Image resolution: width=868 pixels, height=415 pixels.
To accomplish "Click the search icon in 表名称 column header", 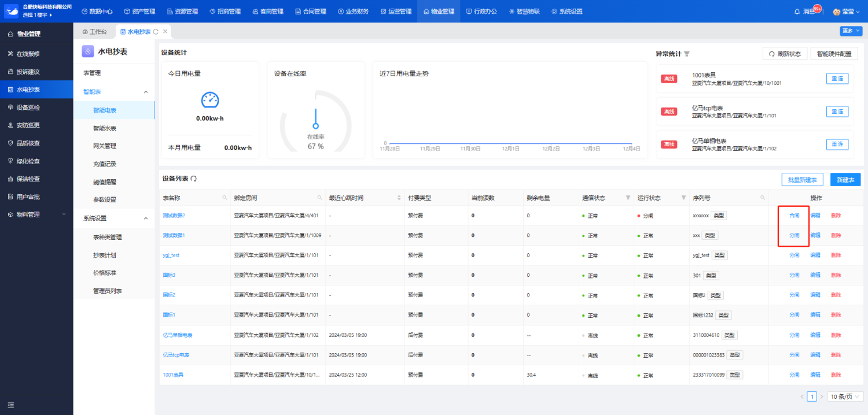I will click(225, 198).
